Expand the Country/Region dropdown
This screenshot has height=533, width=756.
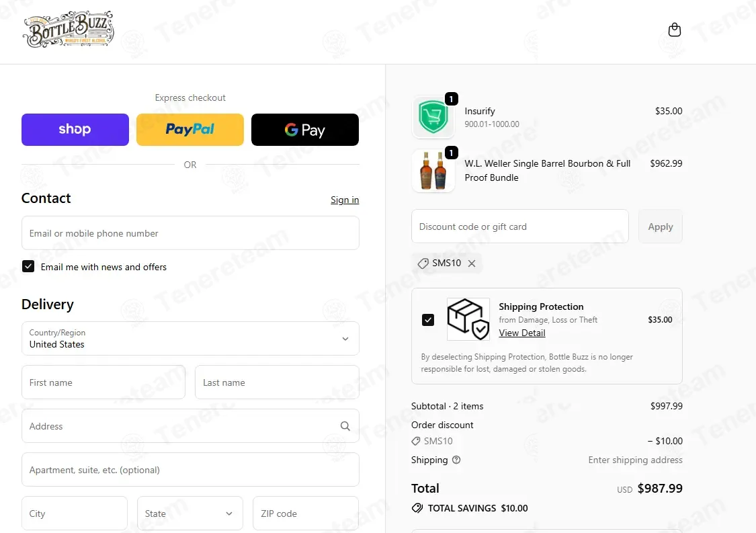pos(190,339)
